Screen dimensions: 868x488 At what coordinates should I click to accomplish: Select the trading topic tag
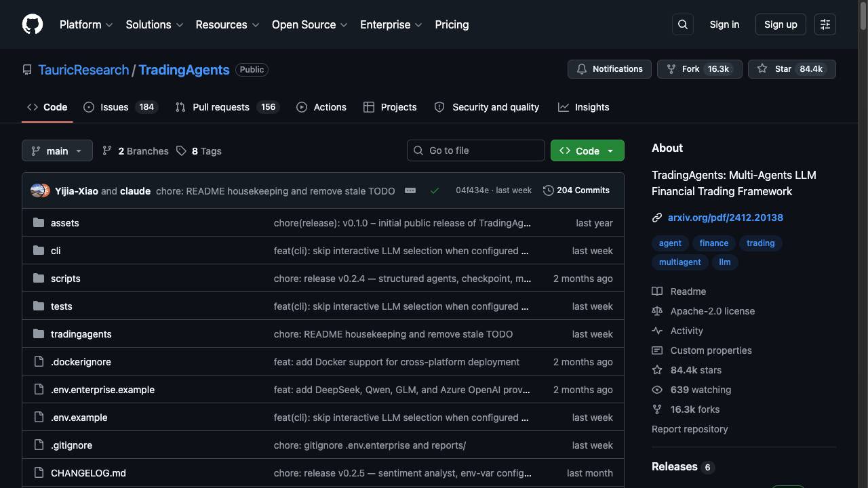761,243
